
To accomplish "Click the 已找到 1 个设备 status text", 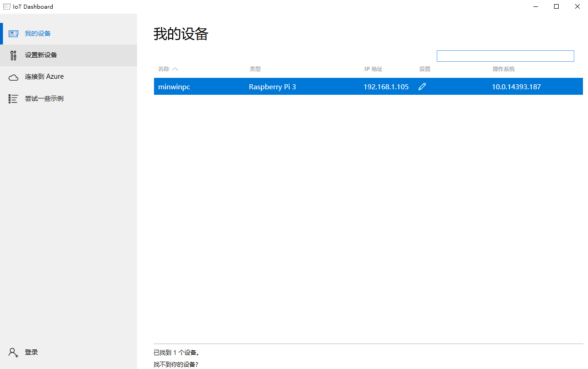I will click(176, 353).
